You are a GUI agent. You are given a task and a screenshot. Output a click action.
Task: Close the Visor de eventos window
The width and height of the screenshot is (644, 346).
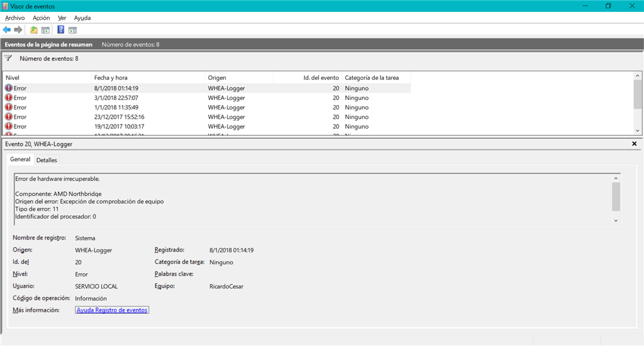[632, 6]
